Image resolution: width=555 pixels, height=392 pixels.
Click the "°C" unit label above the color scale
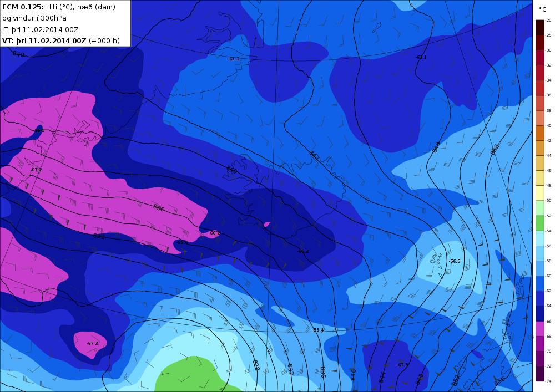click(x=542, y=9)
